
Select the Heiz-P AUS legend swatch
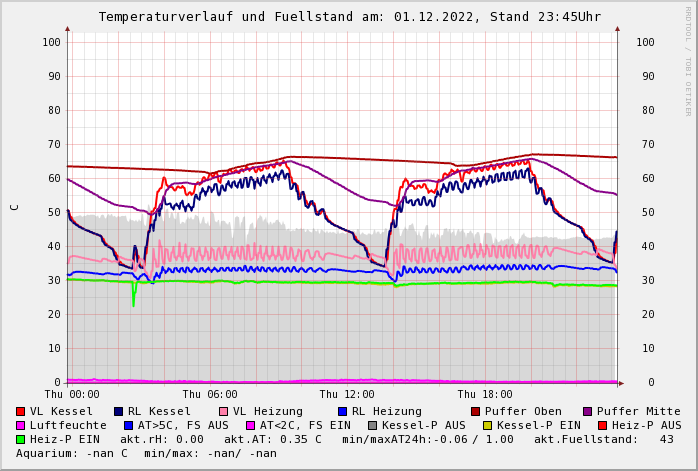(602, 426)
